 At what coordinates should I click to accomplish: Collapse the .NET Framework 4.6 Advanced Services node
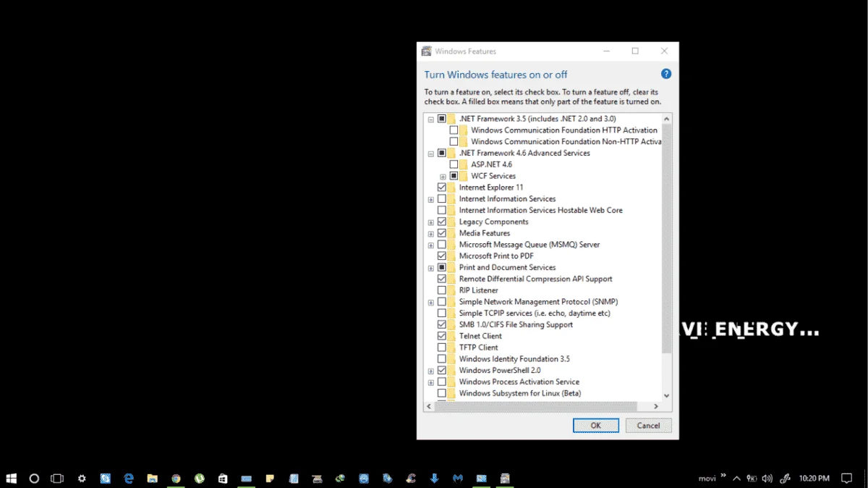click(x=431, y=153)
